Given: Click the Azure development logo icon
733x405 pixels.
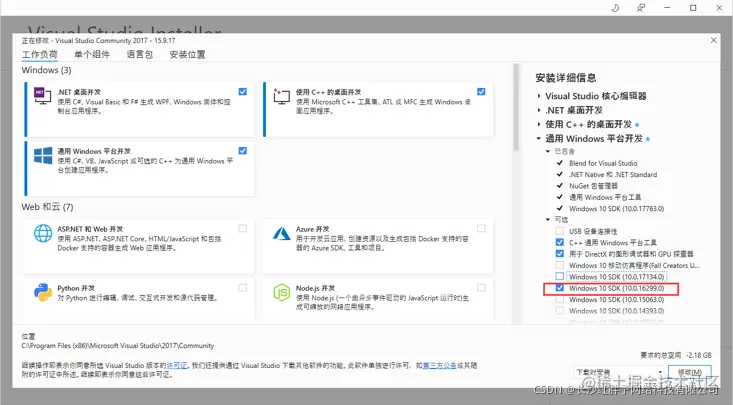Looking at the screenshot, I should 281,233.
